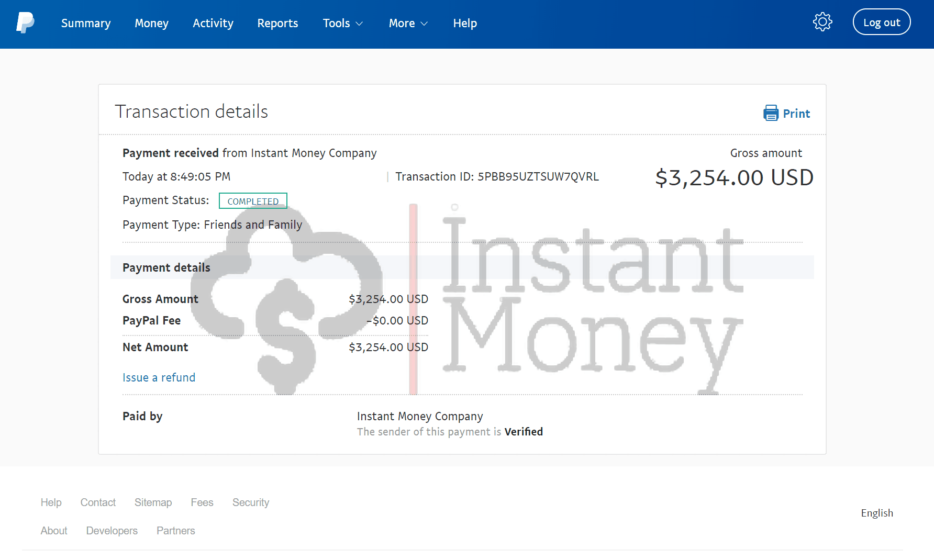Open the footer Help link
The image size is (934, 560).
point(51,502)
